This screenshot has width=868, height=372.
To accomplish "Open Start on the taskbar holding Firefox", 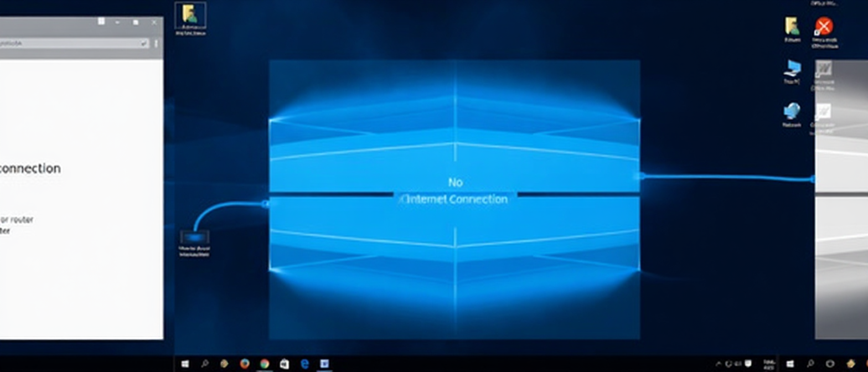I will 185,364.
